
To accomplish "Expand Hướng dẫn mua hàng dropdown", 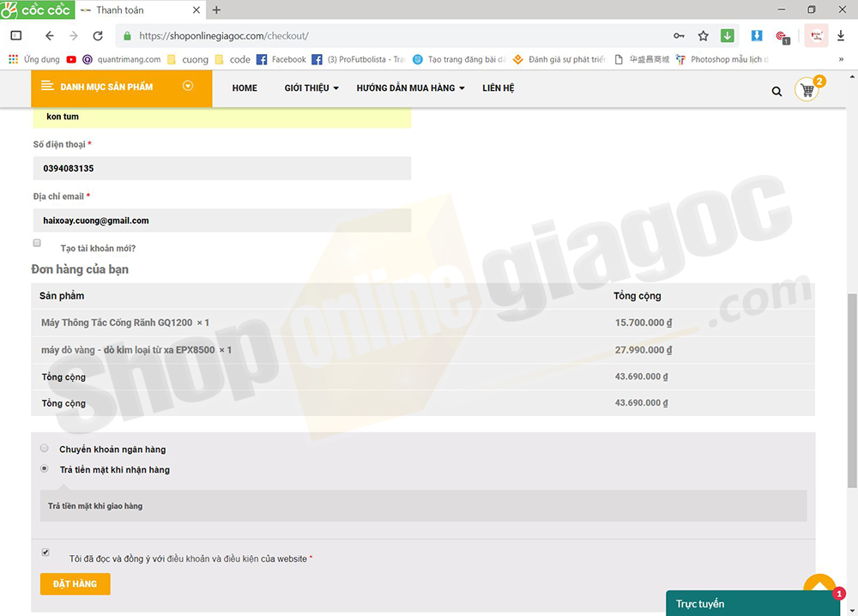I will [x=410, y=88].
